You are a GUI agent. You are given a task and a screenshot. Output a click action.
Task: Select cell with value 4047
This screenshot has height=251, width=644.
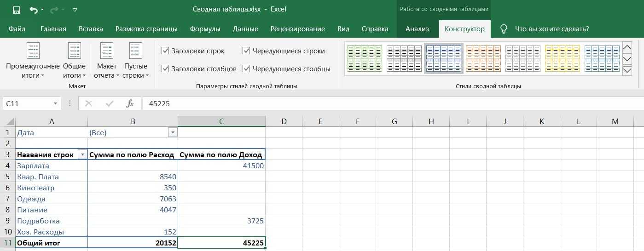point(133,210)
